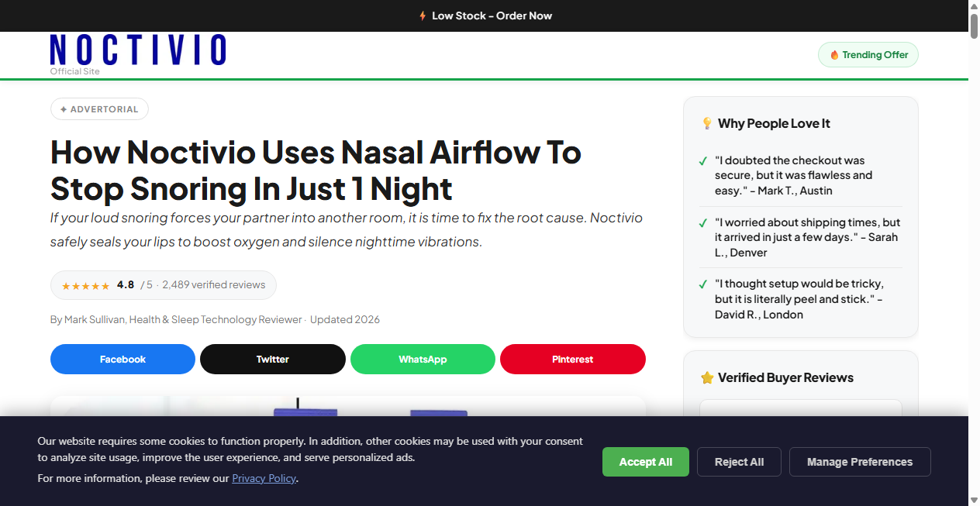Click the scrollbar down arrow
The image size is (980, 506).
(x=975, y=500)
